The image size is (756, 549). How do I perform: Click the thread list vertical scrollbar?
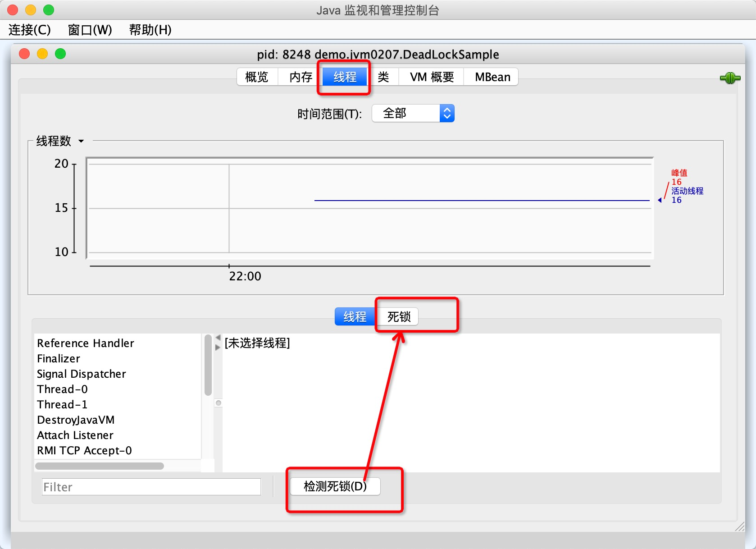click(x=208, y=365)
